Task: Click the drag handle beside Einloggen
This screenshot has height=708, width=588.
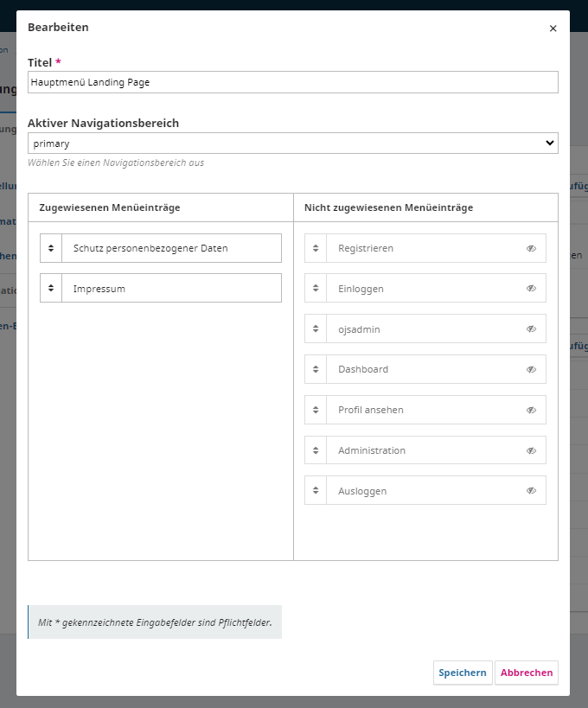Action: coord(316,289)
